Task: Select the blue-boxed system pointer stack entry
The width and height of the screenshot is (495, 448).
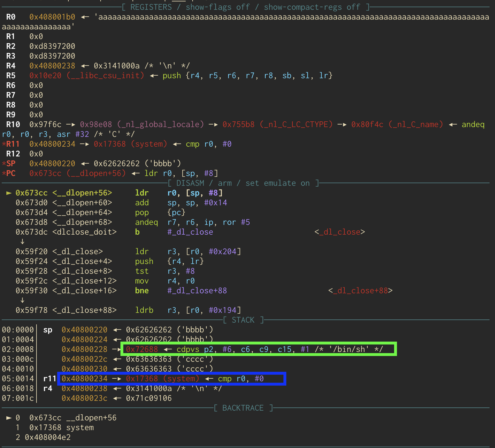Action: point(172,379)
